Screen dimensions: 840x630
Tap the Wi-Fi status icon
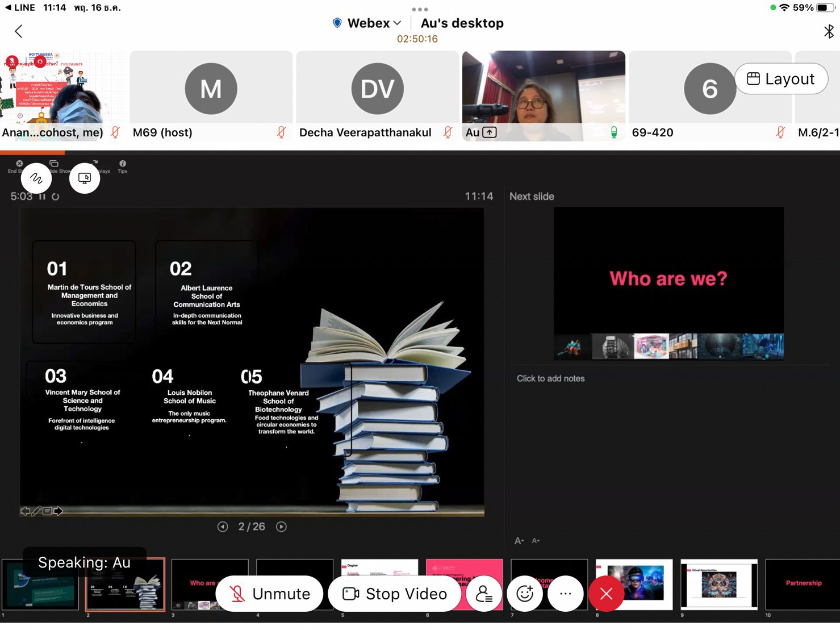click(x=784, y=7)
